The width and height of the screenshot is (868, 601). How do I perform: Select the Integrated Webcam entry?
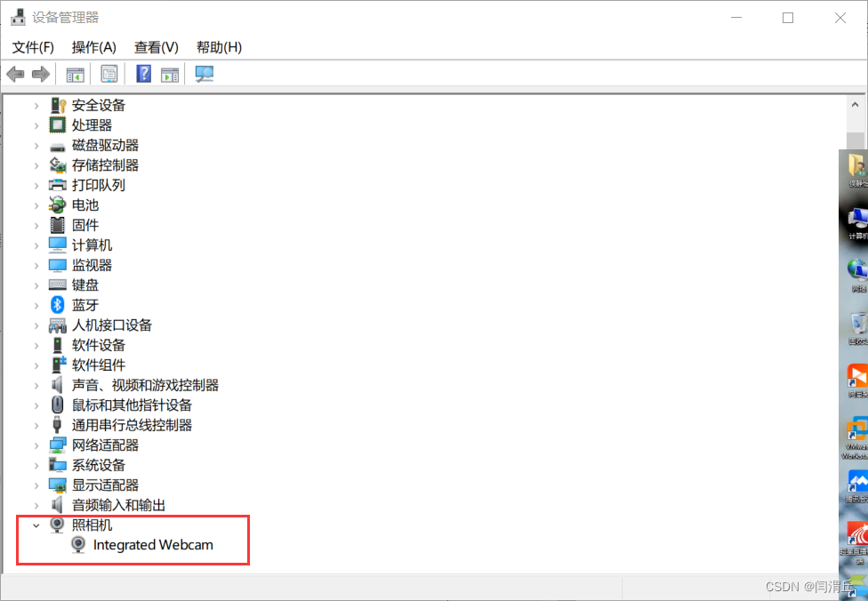point(153,545)
